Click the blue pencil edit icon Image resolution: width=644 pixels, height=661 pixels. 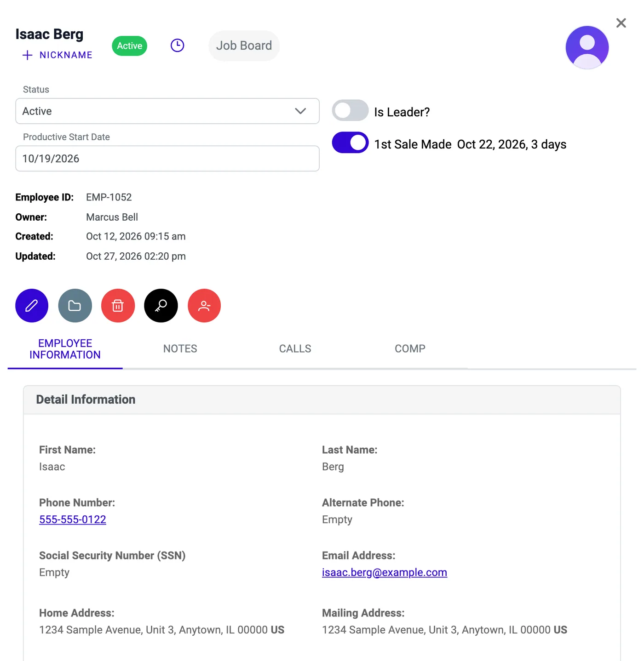(32, 306)
